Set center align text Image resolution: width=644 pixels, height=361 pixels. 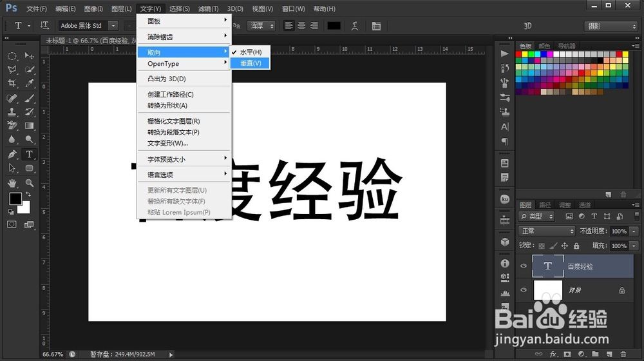point(301,26)
